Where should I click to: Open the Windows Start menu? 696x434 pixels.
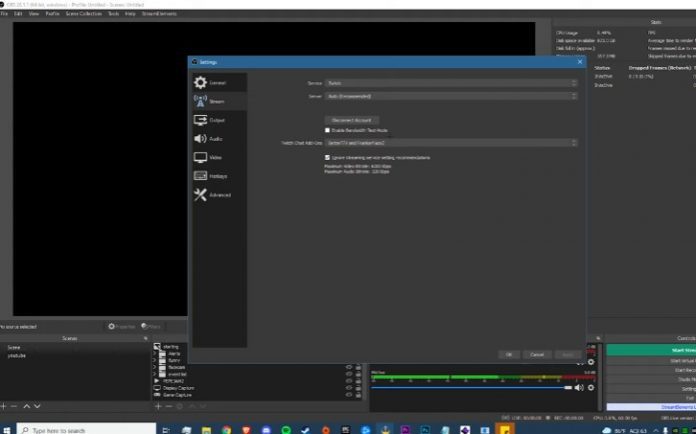click(7, 430)
